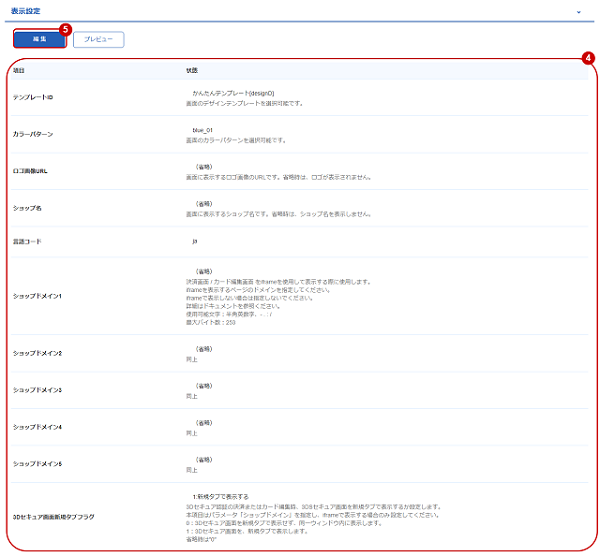Click the ショップドメイン4 row label
The image size is (600, 556).
[38, 427]
